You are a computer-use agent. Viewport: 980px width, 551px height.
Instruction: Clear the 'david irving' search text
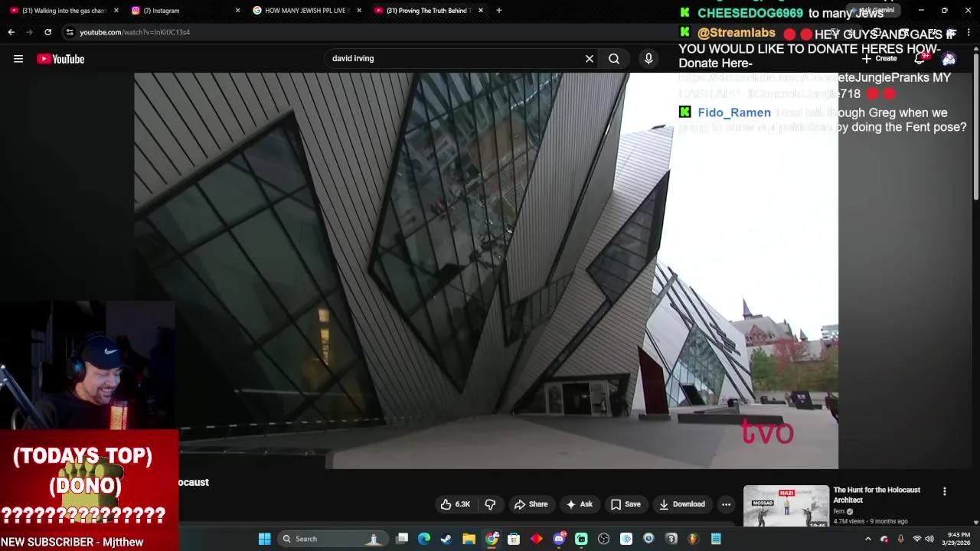coord(590,58)
